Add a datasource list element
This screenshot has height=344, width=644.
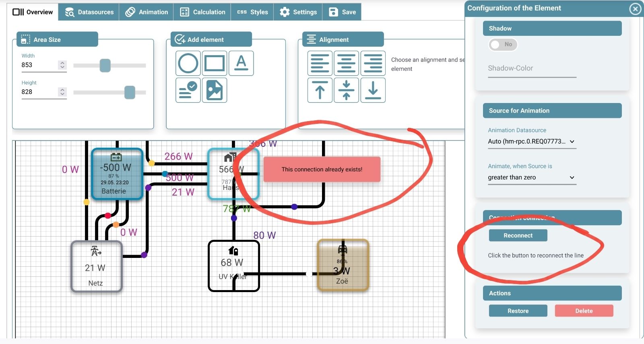click(188, 90)
